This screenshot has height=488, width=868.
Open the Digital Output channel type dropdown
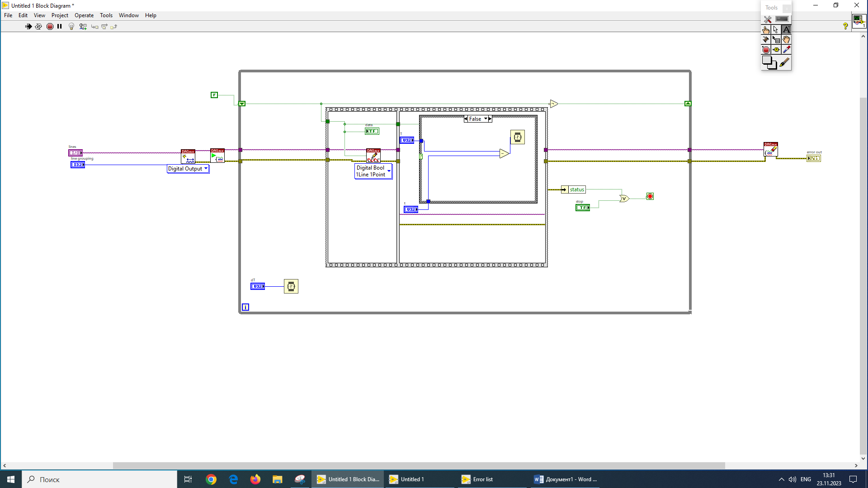tap(188, 169)
